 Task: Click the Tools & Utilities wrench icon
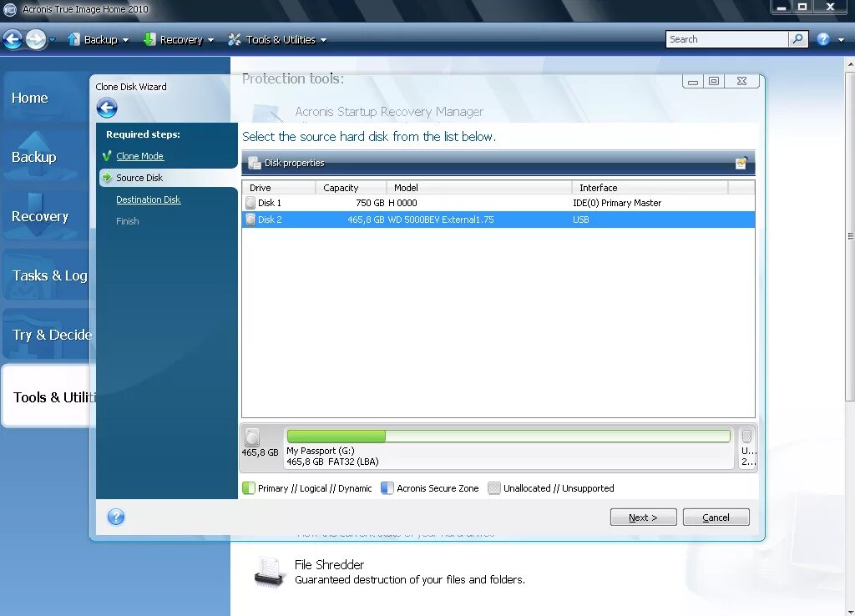(x=235, y=39)
